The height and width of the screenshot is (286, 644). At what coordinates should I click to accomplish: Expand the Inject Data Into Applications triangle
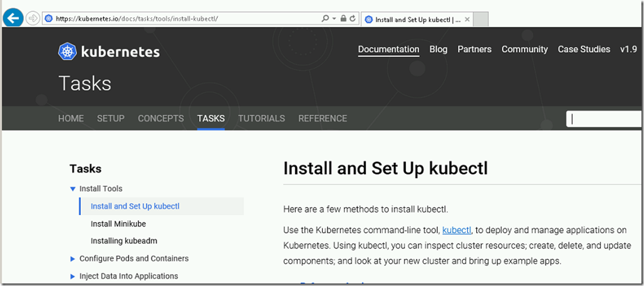click(x=73, y=276)
